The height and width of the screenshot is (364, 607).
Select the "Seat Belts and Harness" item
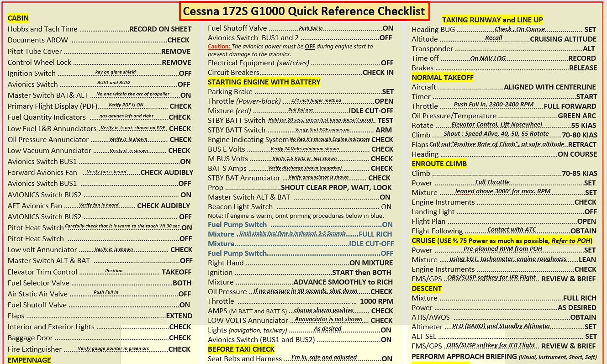pos(301,359)
